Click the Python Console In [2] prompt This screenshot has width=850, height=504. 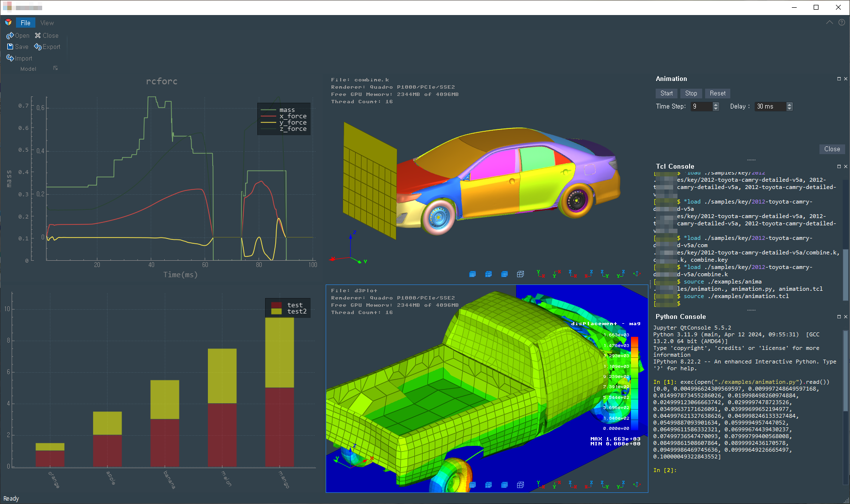[x=664, y=470]
